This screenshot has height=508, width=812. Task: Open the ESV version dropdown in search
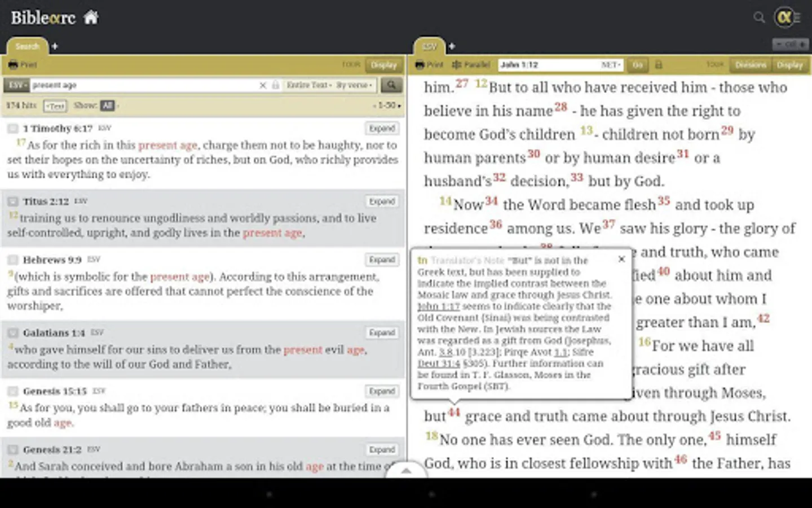(17, 85)
